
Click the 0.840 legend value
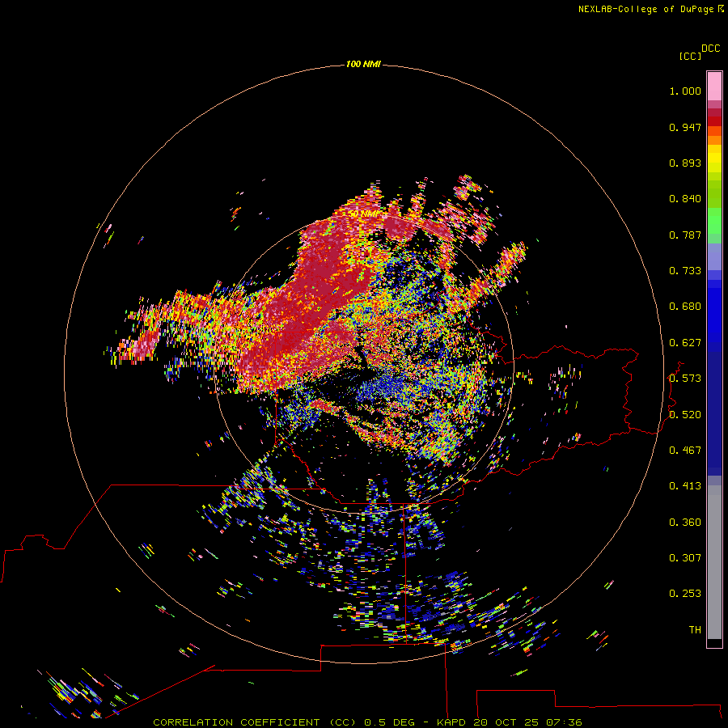[685, 199]
